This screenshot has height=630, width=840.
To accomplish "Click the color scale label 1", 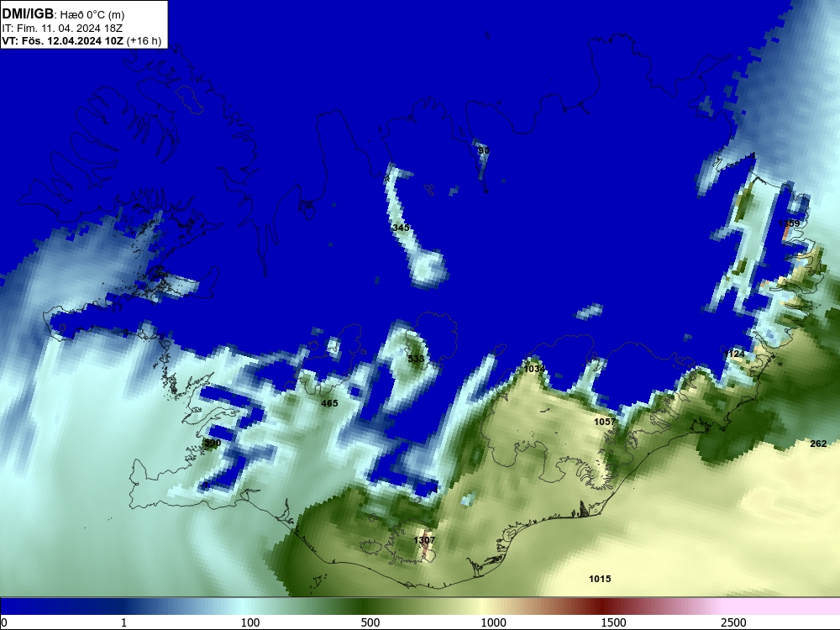I will [x=123, y=622].
